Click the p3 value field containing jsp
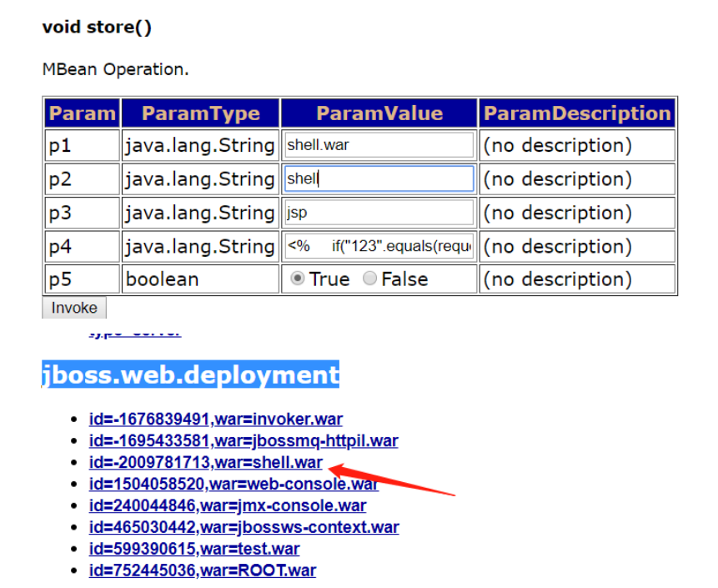The height and width of the screenshot is (588, 718). point(379,212)
